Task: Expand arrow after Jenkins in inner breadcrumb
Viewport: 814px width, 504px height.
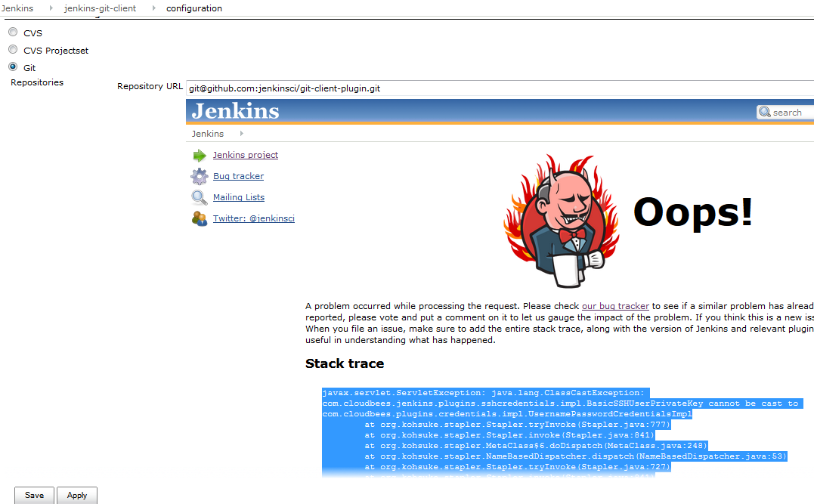Action: point(241,134)
